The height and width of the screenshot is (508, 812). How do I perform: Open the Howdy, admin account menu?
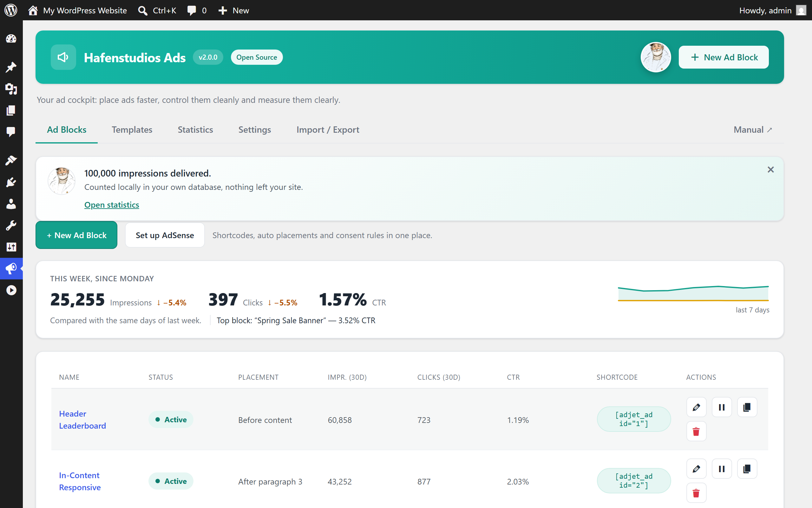point(772,10)
